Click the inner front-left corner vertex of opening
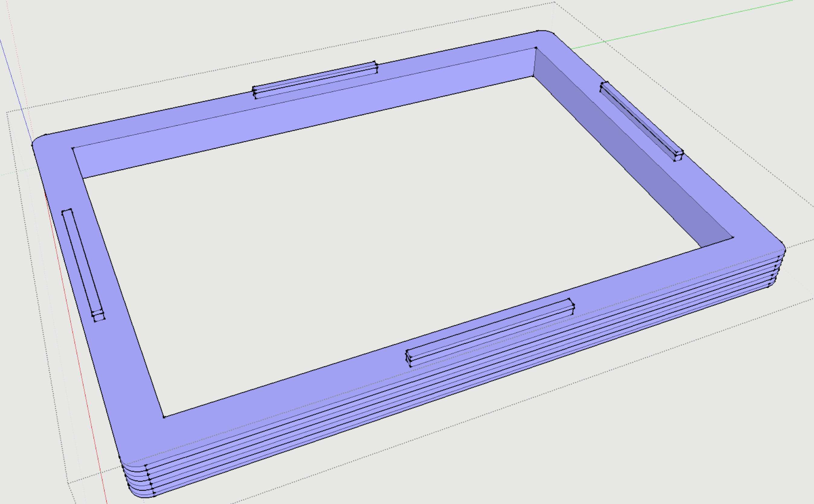814x504 pixels. (164, 417)
